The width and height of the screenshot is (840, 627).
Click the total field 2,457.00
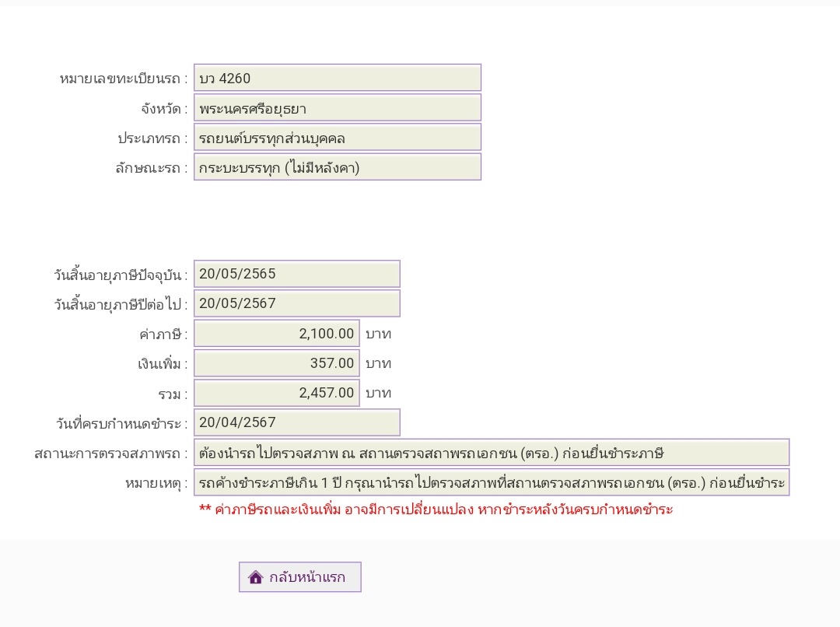click(276, 393)
